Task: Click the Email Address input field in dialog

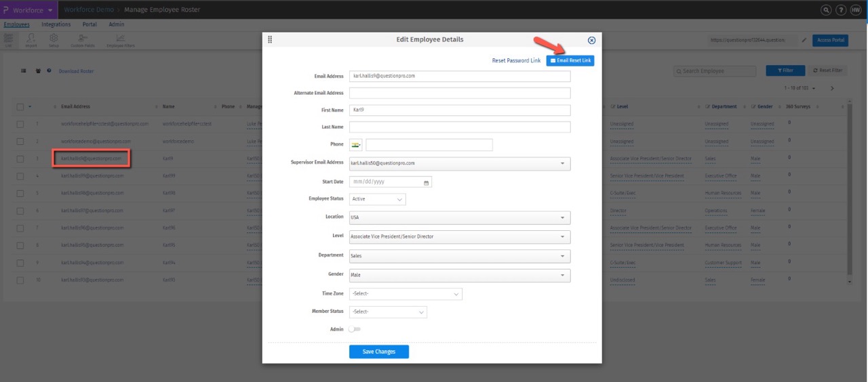Action: point(460,77)
